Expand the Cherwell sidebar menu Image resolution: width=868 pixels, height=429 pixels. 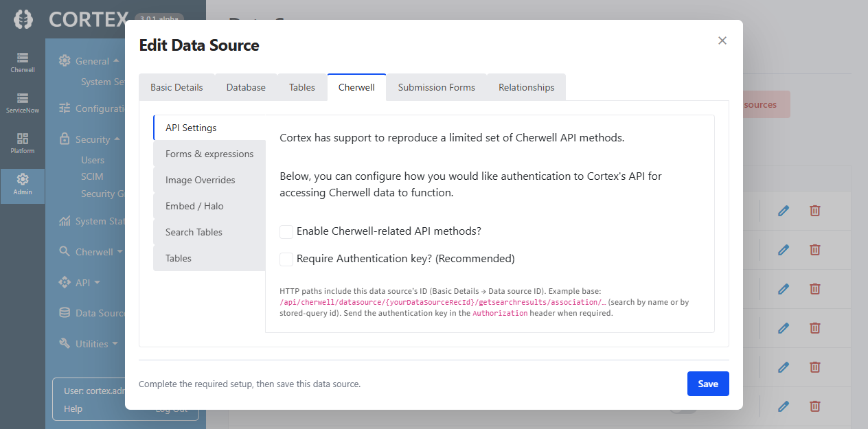pos(119,252)
